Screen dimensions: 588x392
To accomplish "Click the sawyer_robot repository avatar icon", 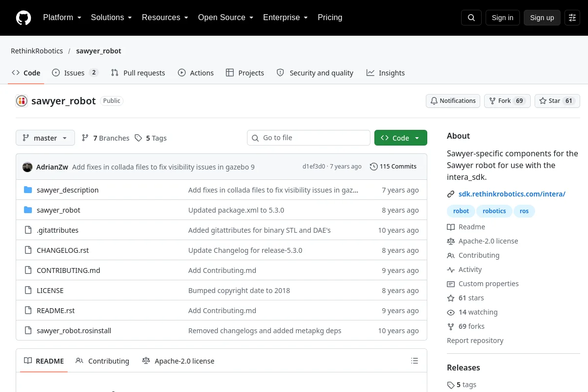I will [22, 101].
